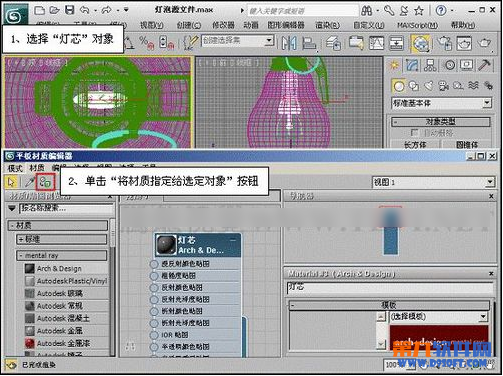Switch to the Hierarchy command panel tab
The width and height of the screenshot is (503, 376).
pyautogui.click(x=430, y=65)
